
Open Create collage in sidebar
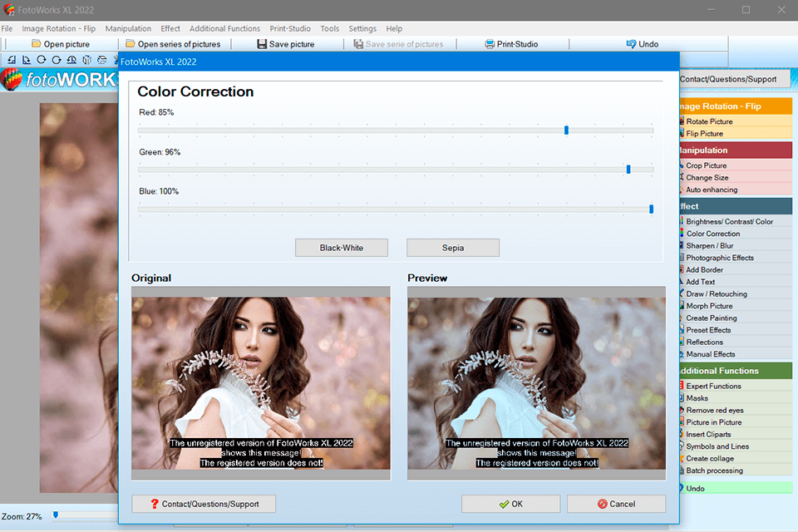pyautogui.click(x=736, y=458)
